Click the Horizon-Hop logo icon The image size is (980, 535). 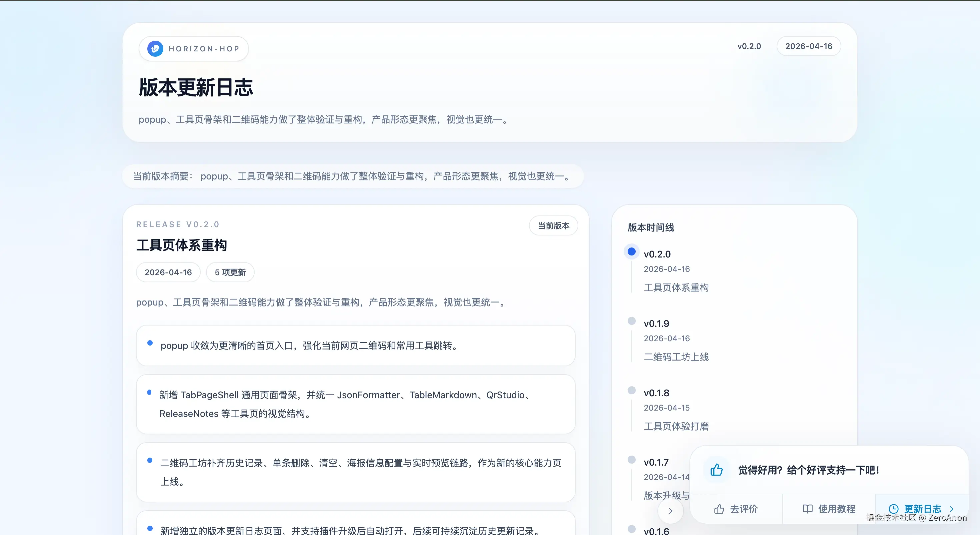click(x=155, y=49)
